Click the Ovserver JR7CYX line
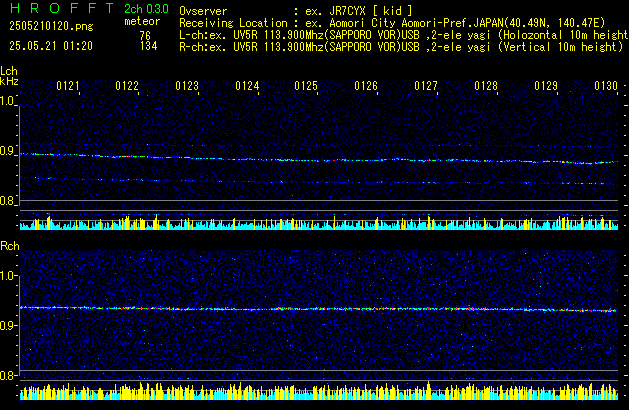Image resolution: width=629 pixels, height=410 pixels. (296, 11)
